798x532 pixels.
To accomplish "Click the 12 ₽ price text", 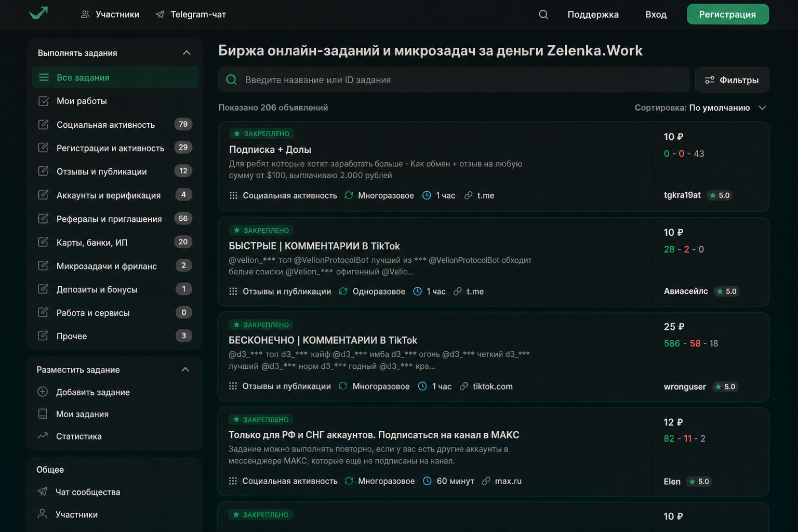I will 673,422.
